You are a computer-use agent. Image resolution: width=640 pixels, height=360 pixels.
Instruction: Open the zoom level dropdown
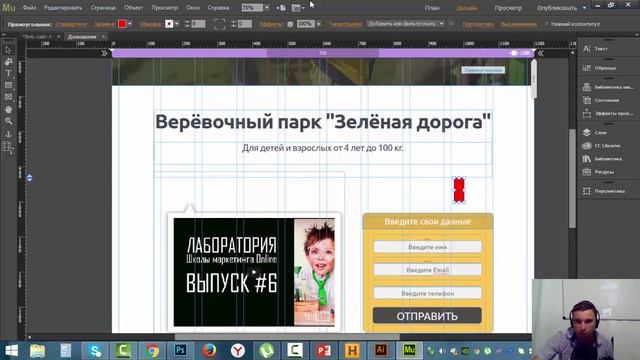pos(267,8)
